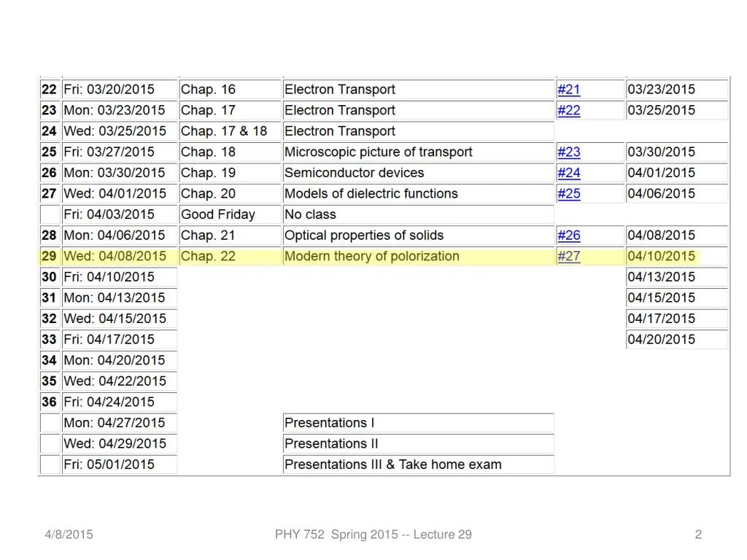Follow the #24 assignment link
Image resolution: width=747 pixels, height=560 pixels.
[x=569, y=174]
